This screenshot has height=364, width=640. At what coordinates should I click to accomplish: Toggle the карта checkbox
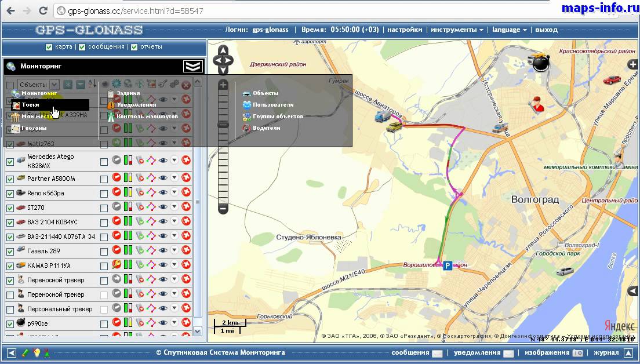(x=49, y=47)
